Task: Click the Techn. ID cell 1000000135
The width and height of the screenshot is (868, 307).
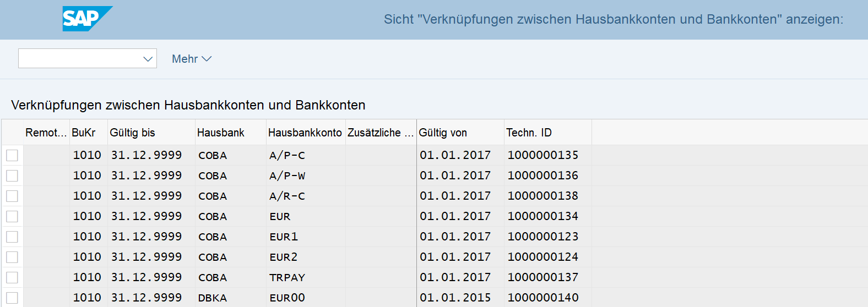Action: (x=543, y=156)
